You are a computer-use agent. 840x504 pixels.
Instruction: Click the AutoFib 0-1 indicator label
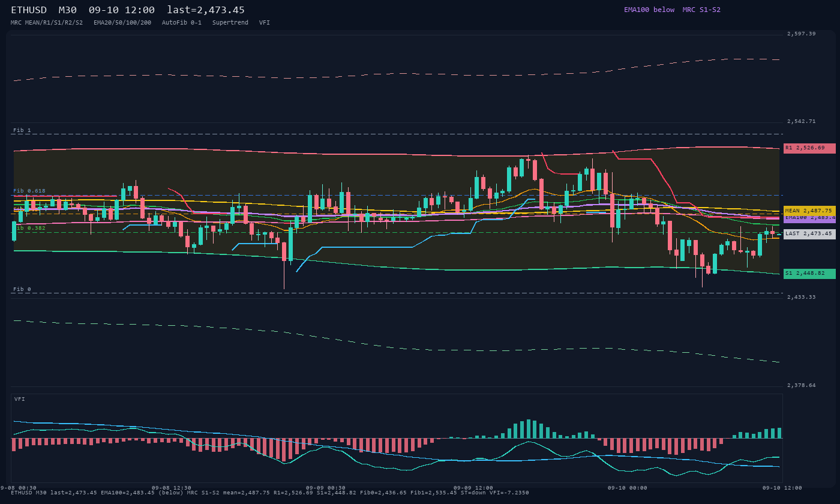[x=182, y=23]
